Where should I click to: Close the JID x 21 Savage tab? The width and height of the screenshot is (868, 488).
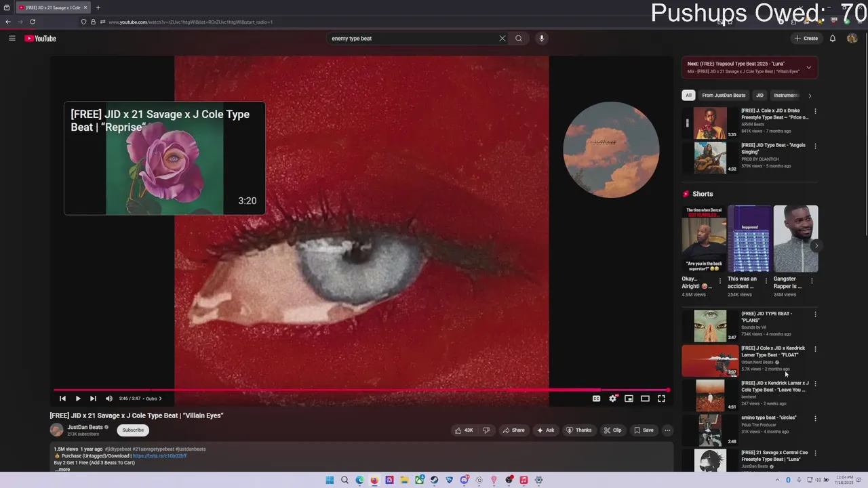(x=85, y=7)
